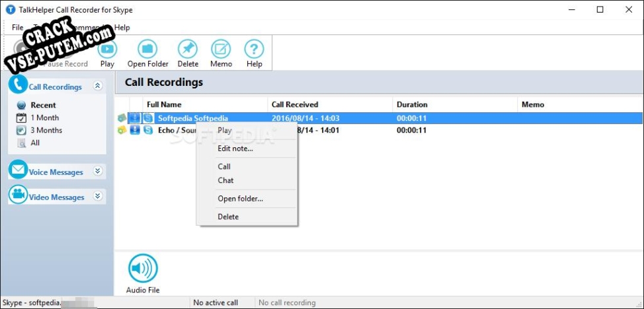Expand the Video Messages section
Screen dimensions: 644x309
98,196
